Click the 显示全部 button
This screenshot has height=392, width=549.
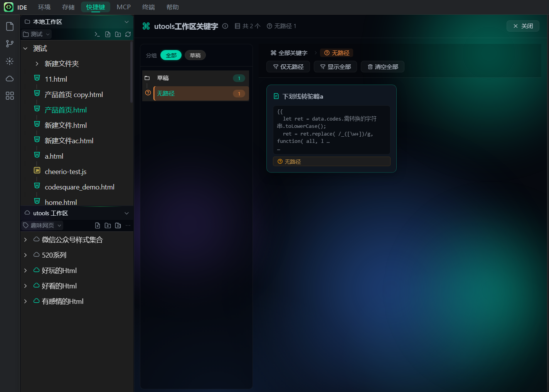335,67
